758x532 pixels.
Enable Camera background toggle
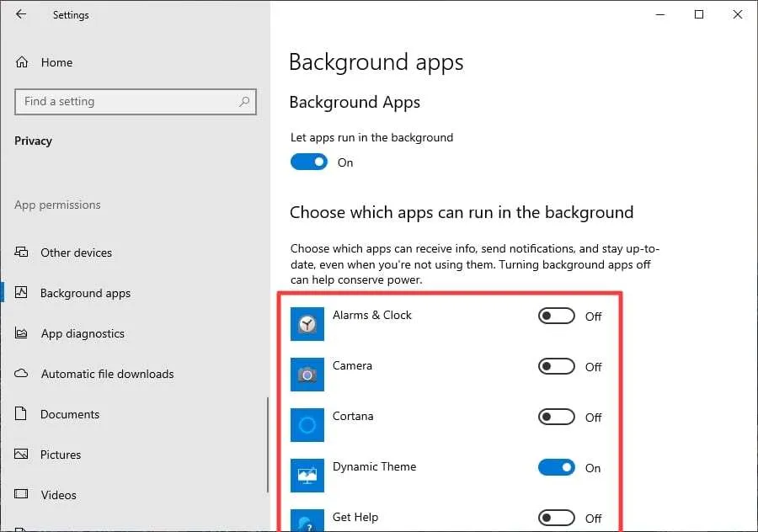pos(557,367)
